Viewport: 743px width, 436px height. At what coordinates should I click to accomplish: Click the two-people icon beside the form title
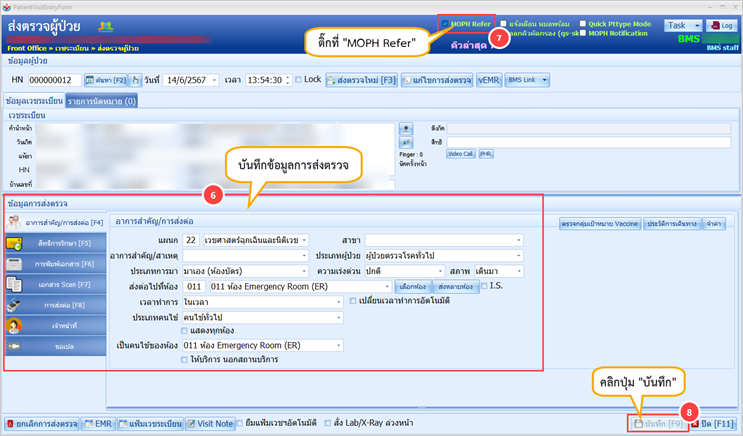coord(105,27)
